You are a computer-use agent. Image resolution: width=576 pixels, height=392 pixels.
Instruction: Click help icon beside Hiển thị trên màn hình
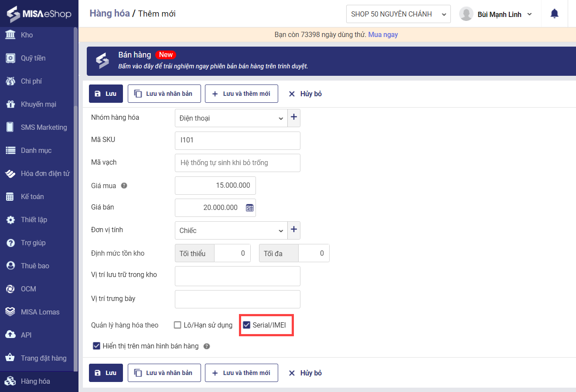207,346
